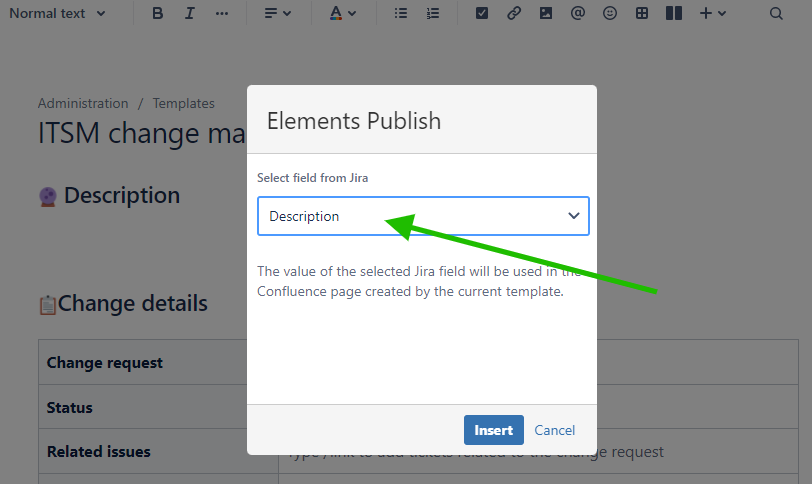Insert a link via toolbar
Viewport: 812px width, 484px height.
click(x=513, y=14)
